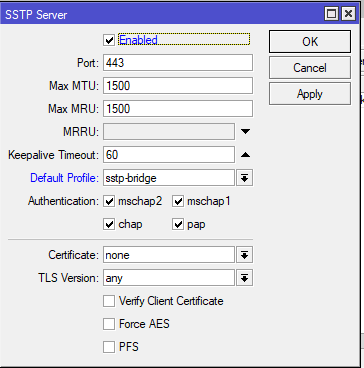
Task: Click the 'Max MTU:' label
Action: click(74, 86)
